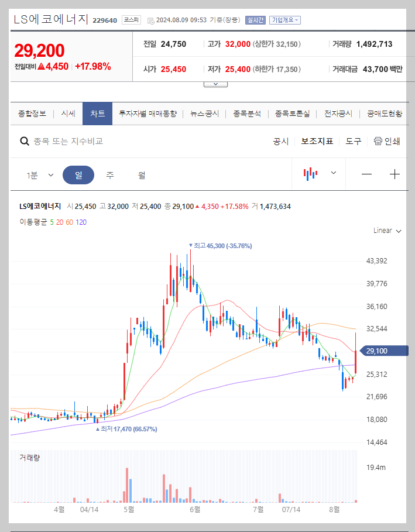The image size is (415, 532).
Task: Open the 1분 minute interval dropdown
Action: pyautogui.click(x=40, y=175)
